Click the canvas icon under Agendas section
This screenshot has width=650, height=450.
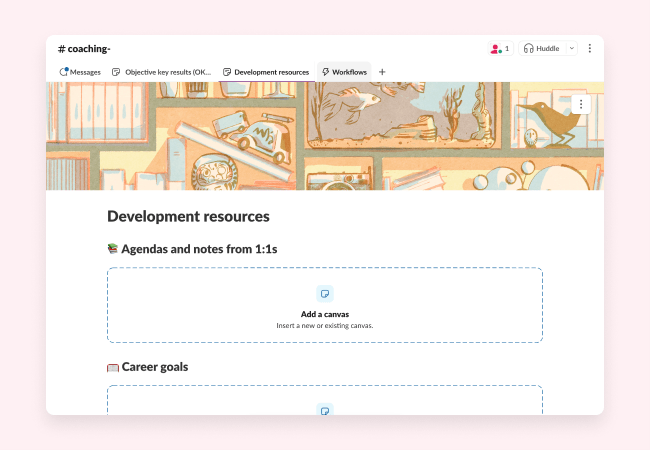pos(324,293)
